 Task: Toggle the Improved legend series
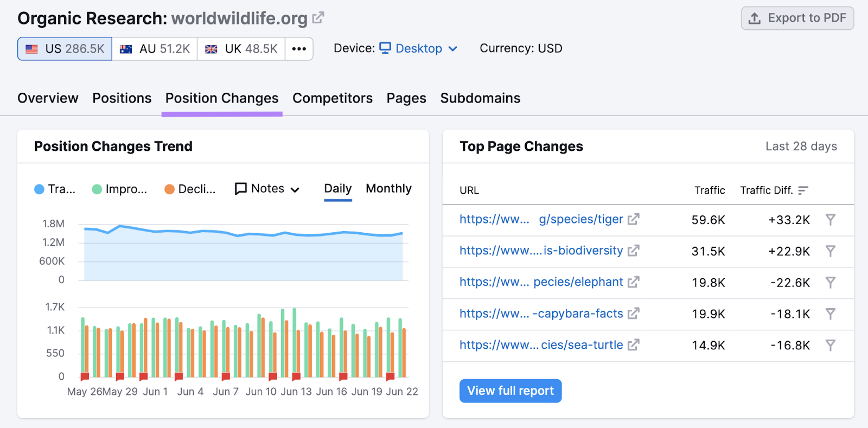pyautogui.click(x=120, y=189)
